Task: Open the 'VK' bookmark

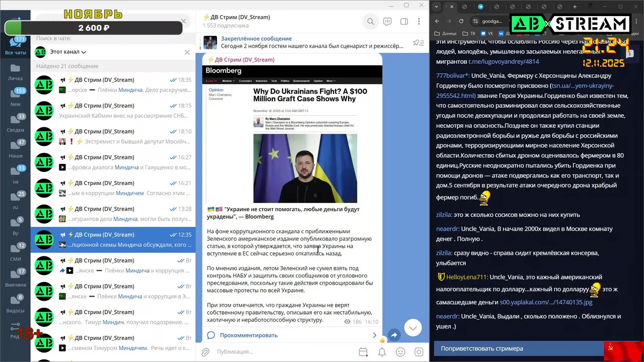Action: pyautogui.click(x=487, y=34)
